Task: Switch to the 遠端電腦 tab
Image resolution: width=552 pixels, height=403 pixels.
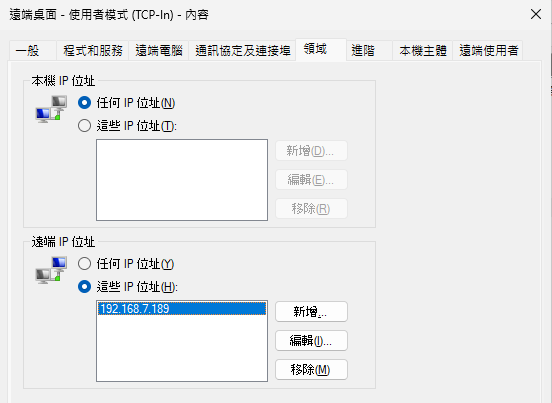Action: [159, 51]
